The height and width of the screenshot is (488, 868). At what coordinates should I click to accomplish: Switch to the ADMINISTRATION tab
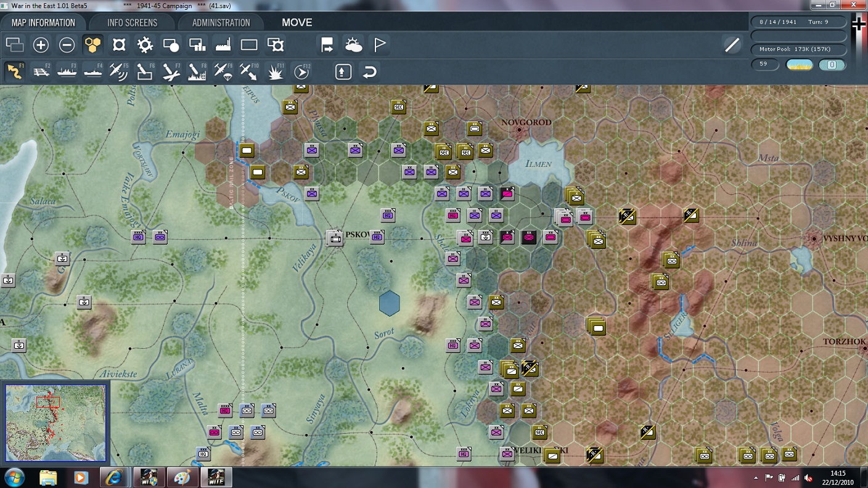221,23
